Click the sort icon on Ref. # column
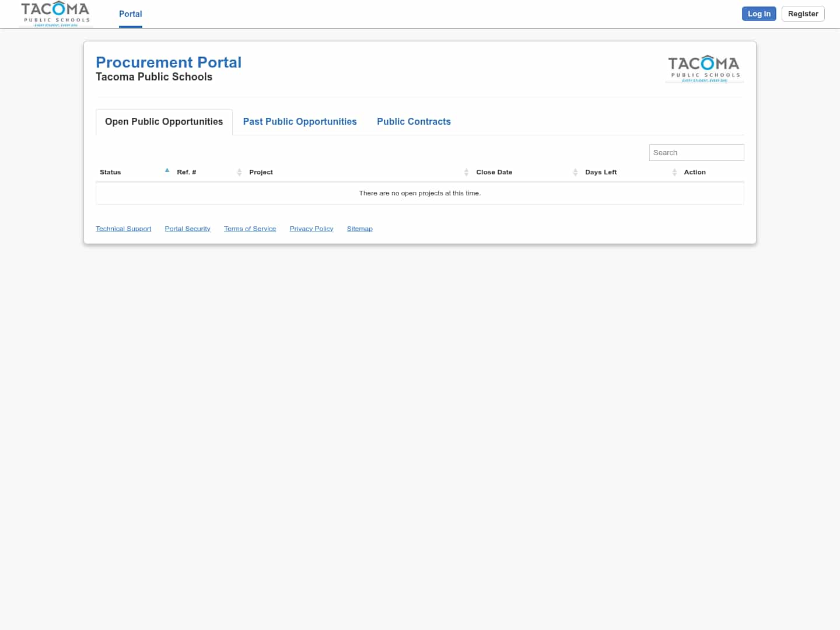 [x=239, y=172]
